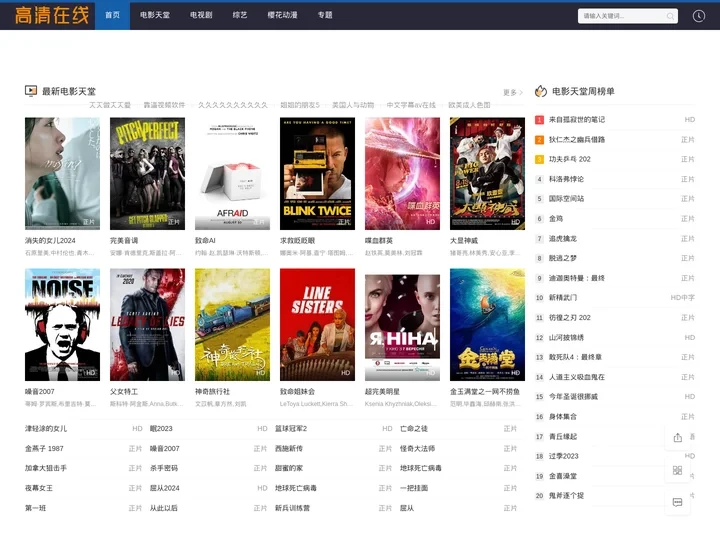Viewport: 720px width, 540px height.
Task: Open the 专题 navigation menu
Action: [x=325, y=15]
